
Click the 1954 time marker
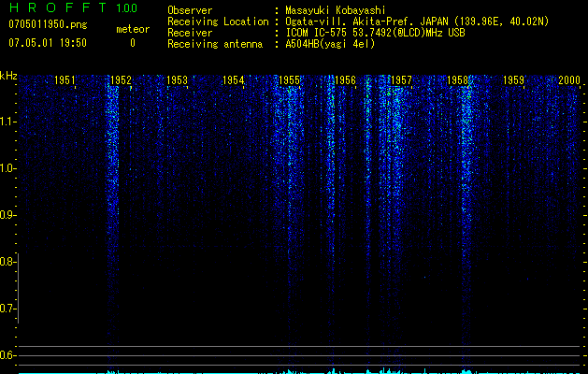point(234,79)
